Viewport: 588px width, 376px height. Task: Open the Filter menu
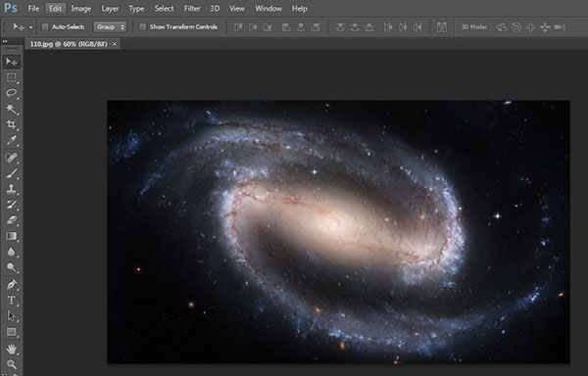coord(192,8)
